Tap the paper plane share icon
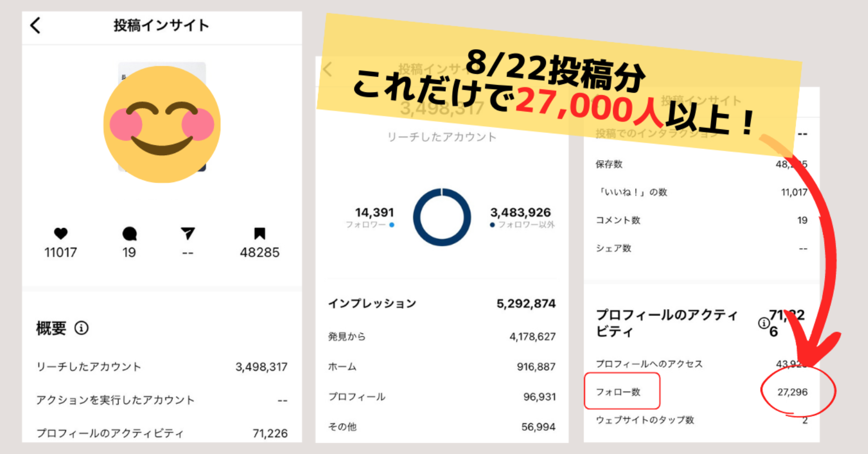Viewport: 868px width, 454px height. click(x=188, y=234)
